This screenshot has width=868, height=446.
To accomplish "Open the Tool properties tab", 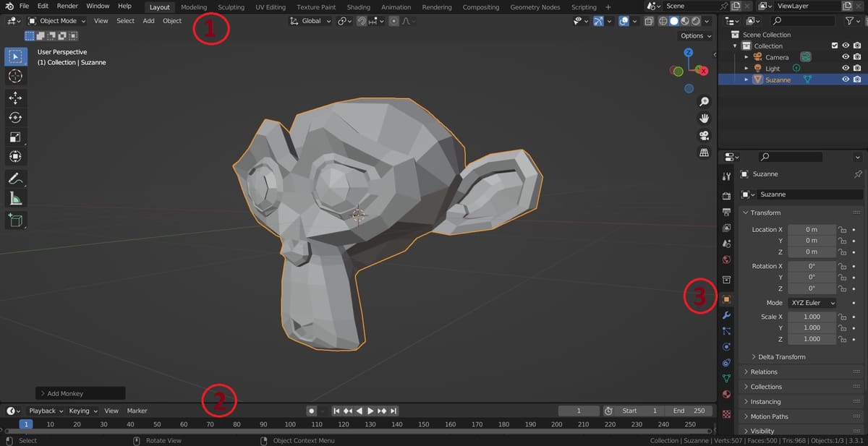I will pos(726,176).
